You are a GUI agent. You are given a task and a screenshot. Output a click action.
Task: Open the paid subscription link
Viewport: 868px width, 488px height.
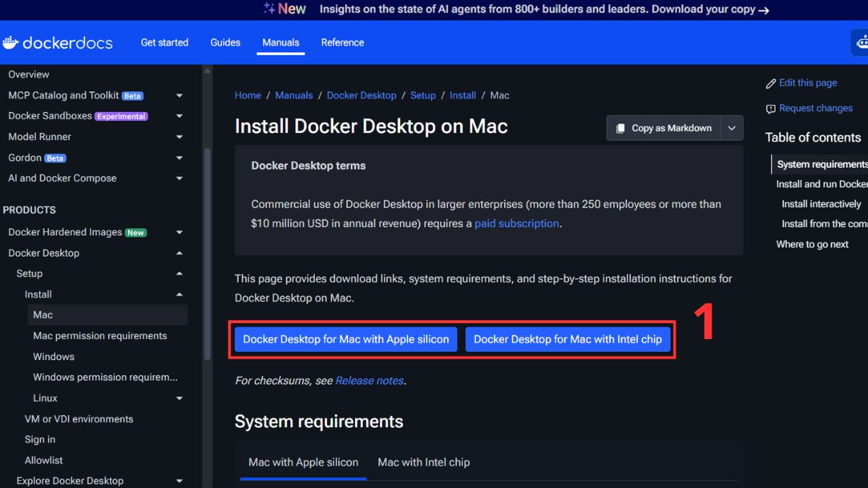pos(516,223)
